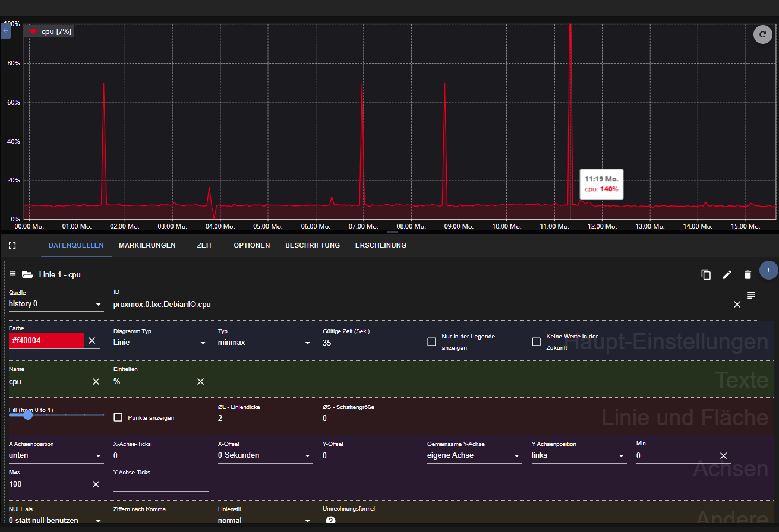Copy line with the duplicate icon

click(x=706, y=274)
